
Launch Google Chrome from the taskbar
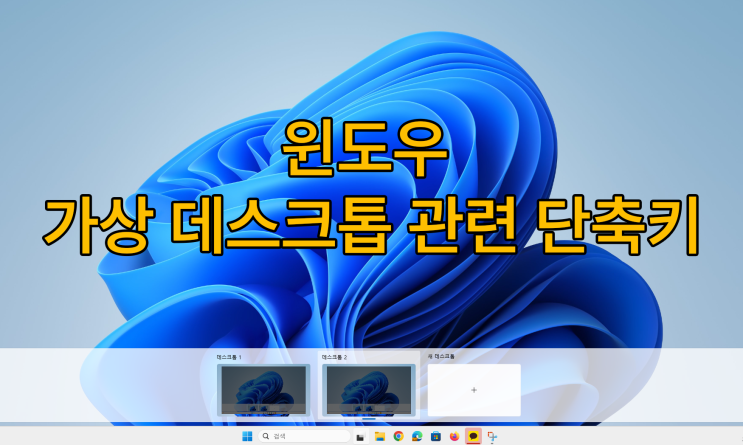(399, 436)
